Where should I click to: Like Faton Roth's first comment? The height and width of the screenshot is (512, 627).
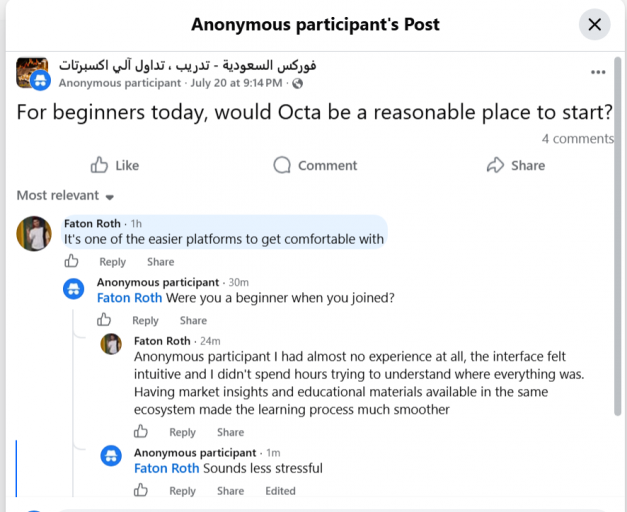(71, 261)
